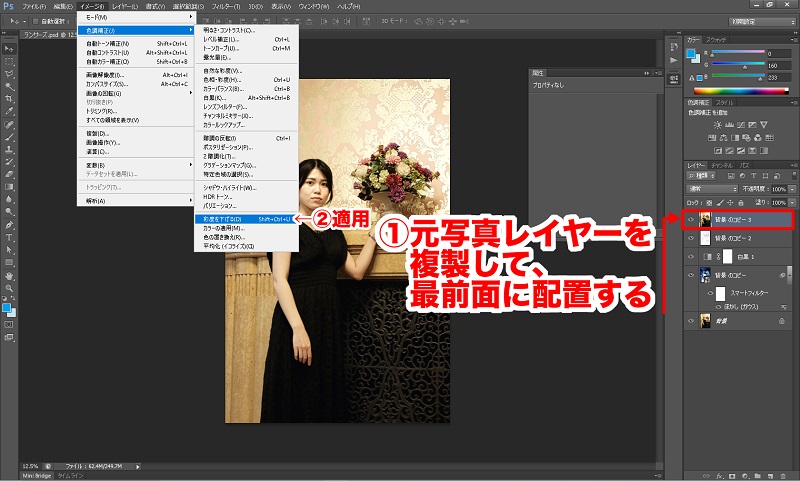The image size is (800, 481).
Task: Select the Horizontal Type tool
Action: 9,237
